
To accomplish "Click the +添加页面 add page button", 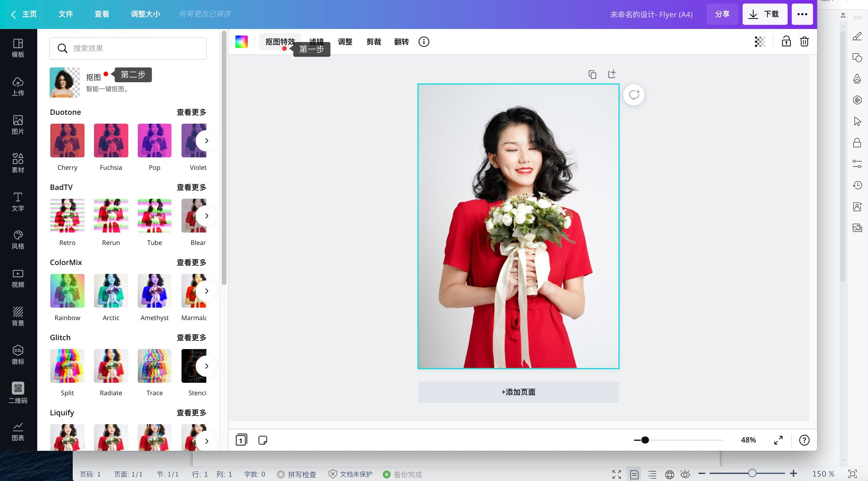I will 518,392.
